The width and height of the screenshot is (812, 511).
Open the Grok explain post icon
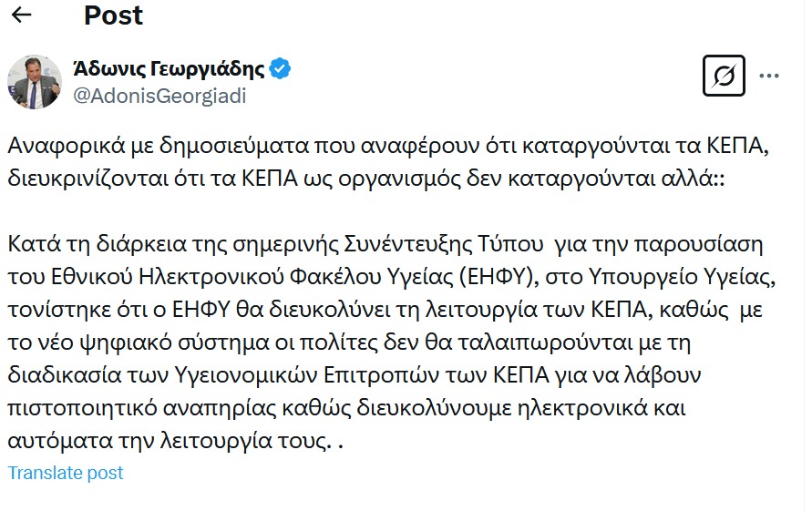725,76
